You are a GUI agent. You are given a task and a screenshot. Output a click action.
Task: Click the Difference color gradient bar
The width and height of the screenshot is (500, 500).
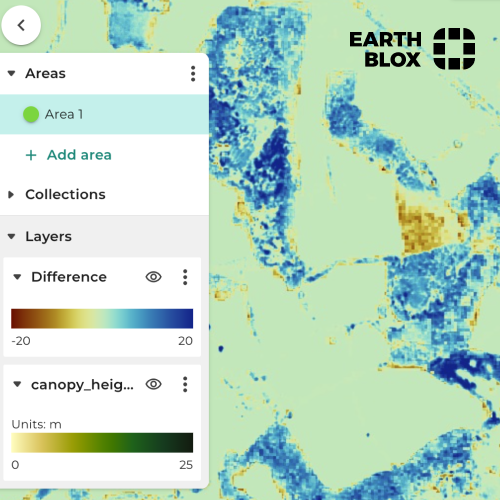[x=102, y=319]
